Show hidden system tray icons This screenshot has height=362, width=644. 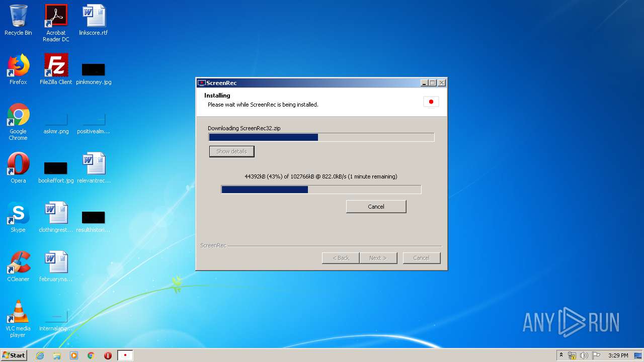561,355
